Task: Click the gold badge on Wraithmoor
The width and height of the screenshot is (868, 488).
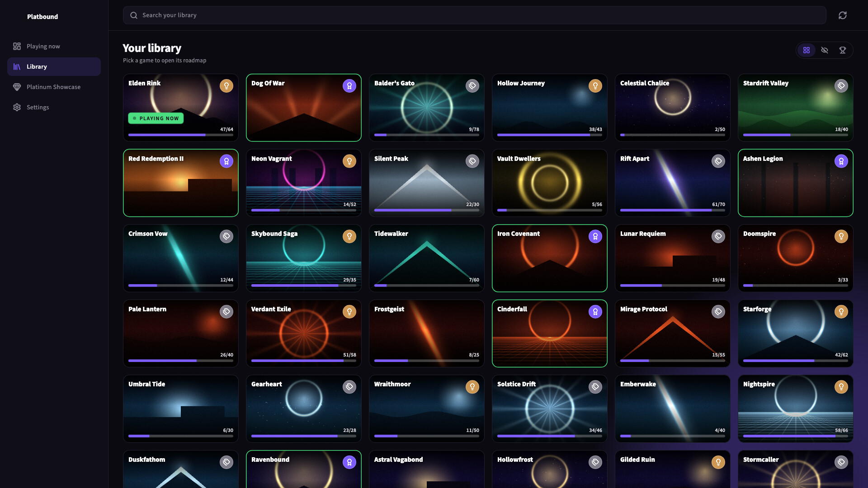Action: [x=472, y=387]
